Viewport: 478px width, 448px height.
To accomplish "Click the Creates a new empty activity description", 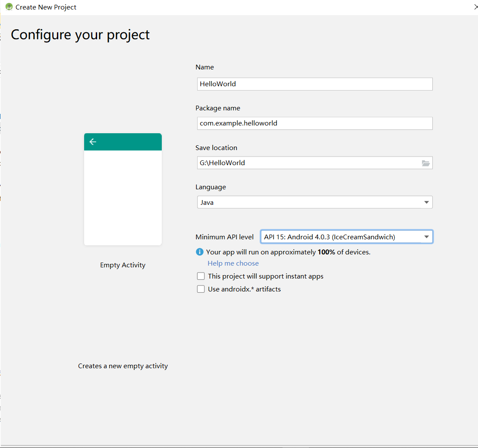I will pyautogui.click(x=123, y=366).
